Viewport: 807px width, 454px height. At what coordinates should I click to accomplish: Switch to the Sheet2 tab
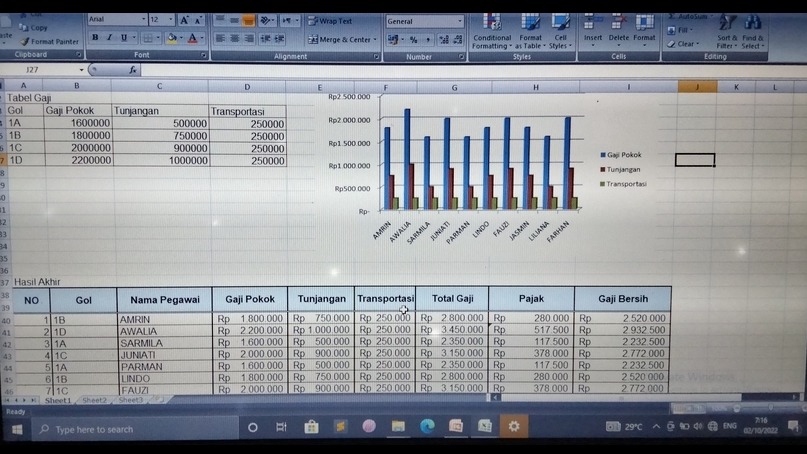[x=94, y=400]
